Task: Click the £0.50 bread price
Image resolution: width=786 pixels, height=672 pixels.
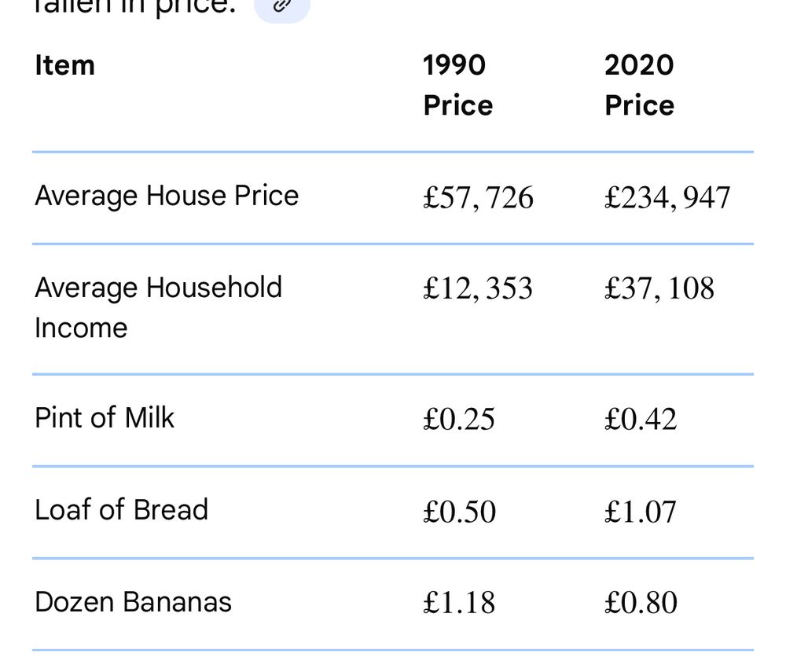Action: [459, 512]
